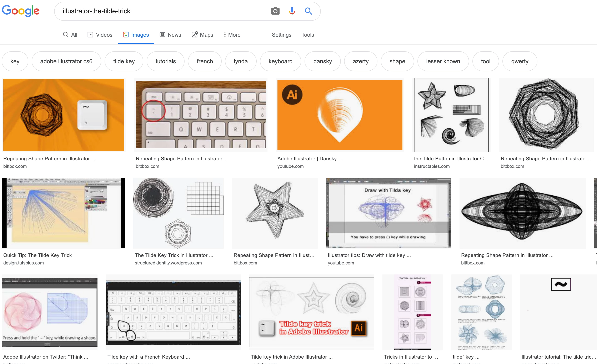Open the Settings menu

point(281,35)
